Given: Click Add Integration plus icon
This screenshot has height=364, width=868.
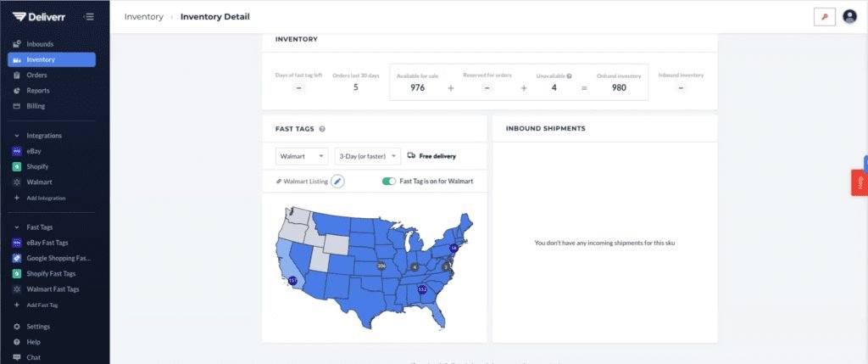Looking at the screenshot, I should tap(17, 198).
